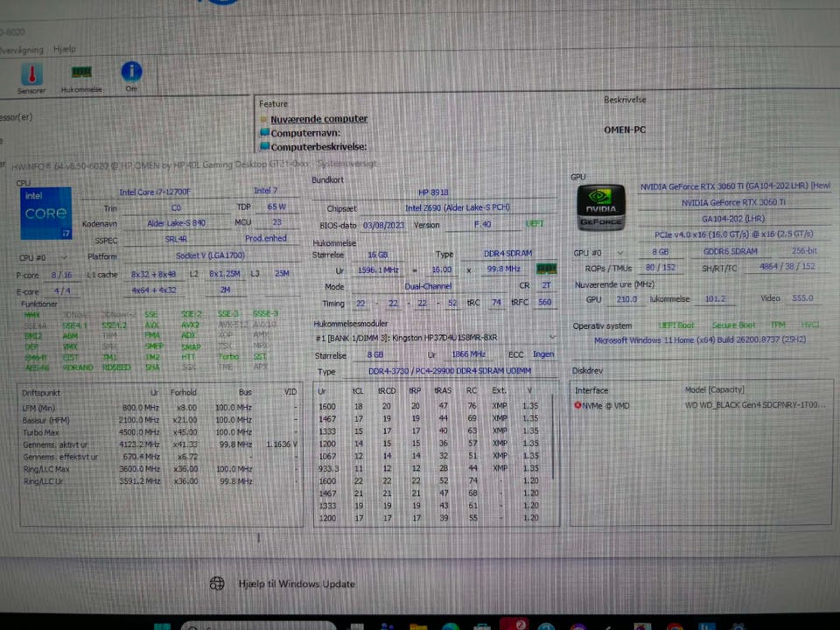Open the Kingston memory module dropdown
Screen dimensions: 840x630
pos(552,338)
